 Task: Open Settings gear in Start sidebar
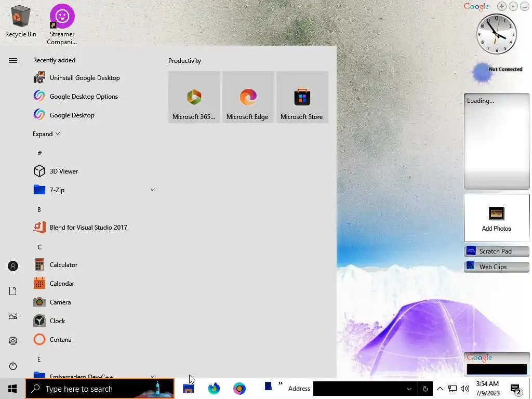[x=13, y=341]
